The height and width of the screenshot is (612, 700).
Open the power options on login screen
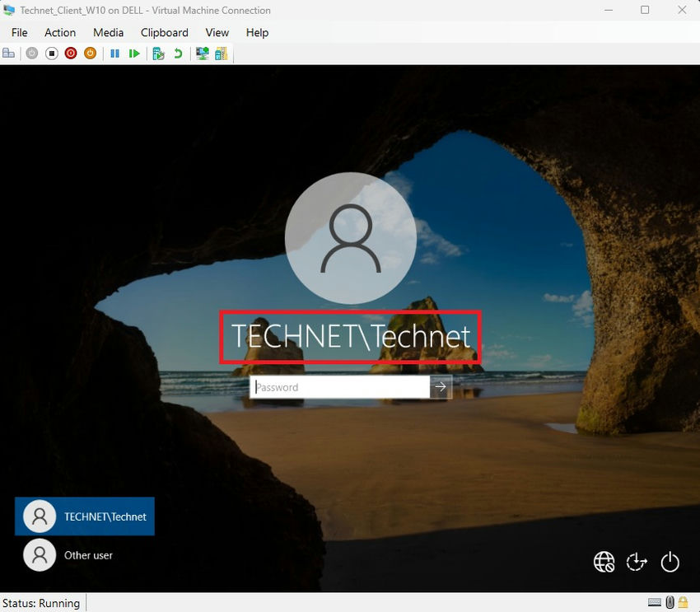tap(670, 562)
